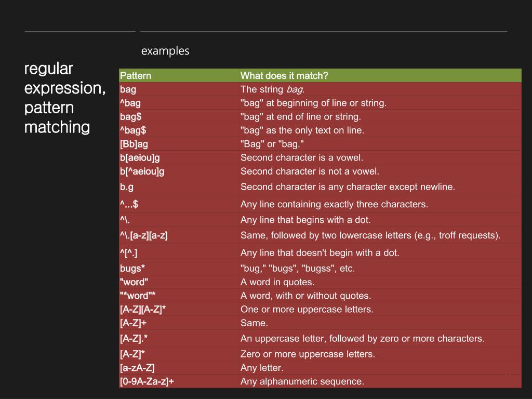Click the "[A-Z][A-Z]*" pattern cell

point(143,310)
